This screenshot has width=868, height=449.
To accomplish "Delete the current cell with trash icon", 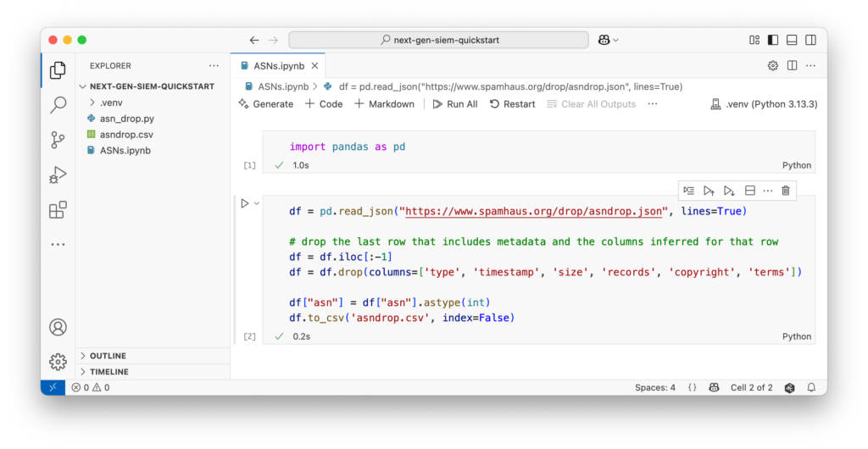I will 786,191.
